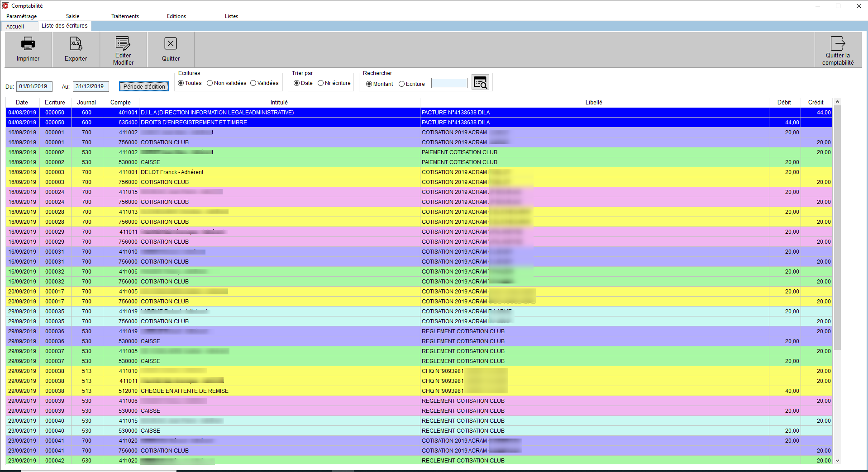
Task: Click the Exporter XLS icon
Action: coord(76,44)
